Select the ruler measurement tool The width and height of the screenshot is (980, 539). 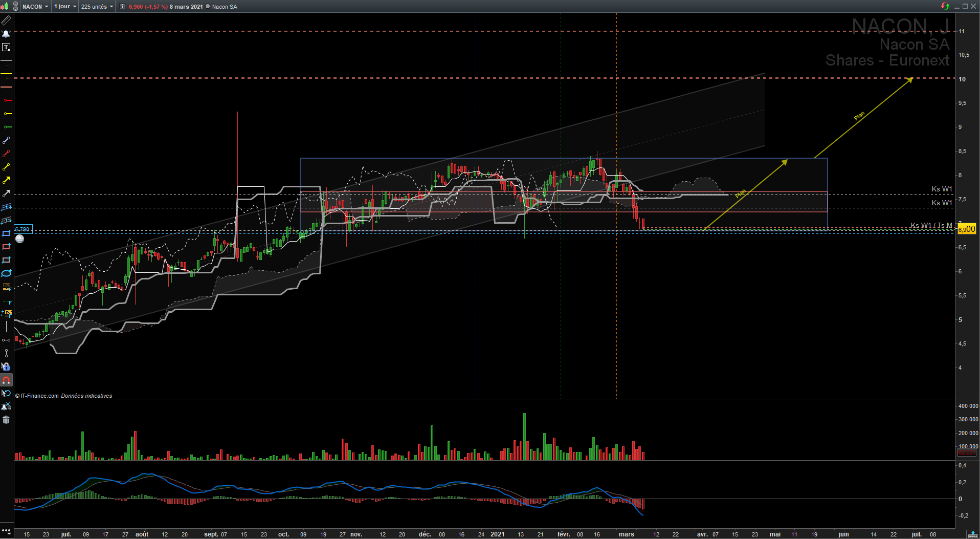pos(6,20)
